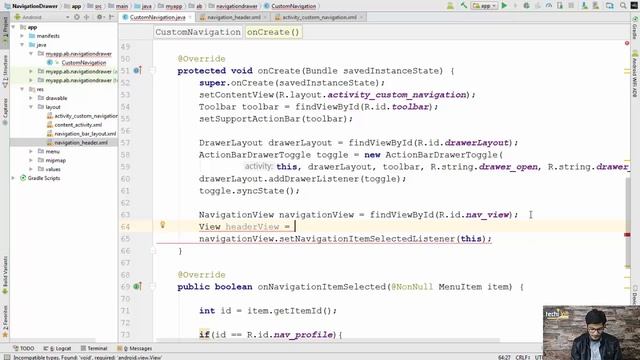
Task: Open the Device File Explorer icon
Action: [x=610, y=6]
